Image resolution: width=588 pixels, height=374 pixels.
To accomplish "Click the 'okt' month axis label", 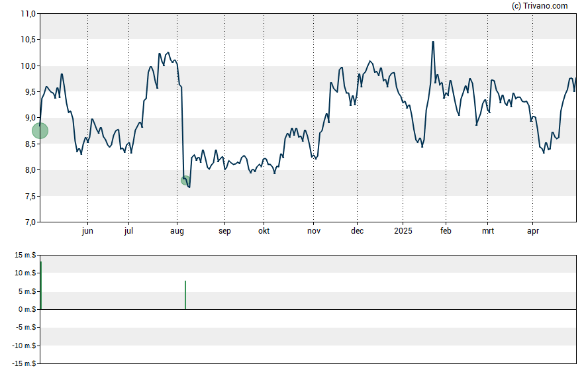I will [x=264, y=231].
